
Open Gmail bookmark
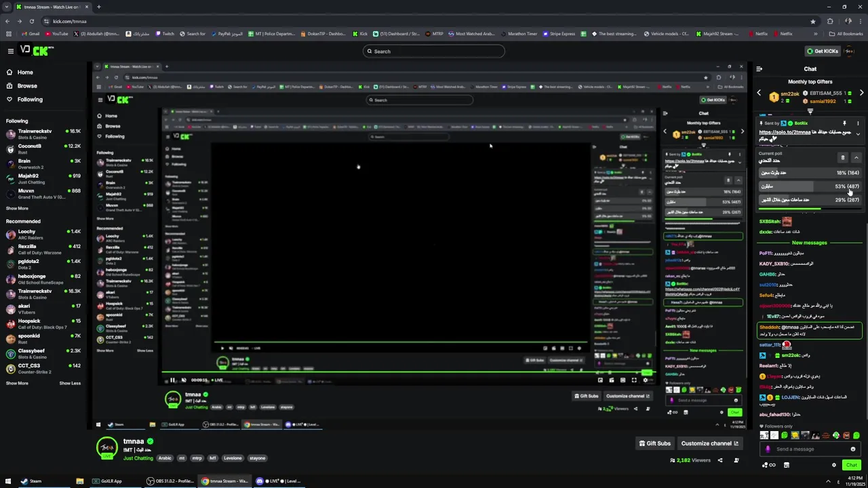click(30, 34)
